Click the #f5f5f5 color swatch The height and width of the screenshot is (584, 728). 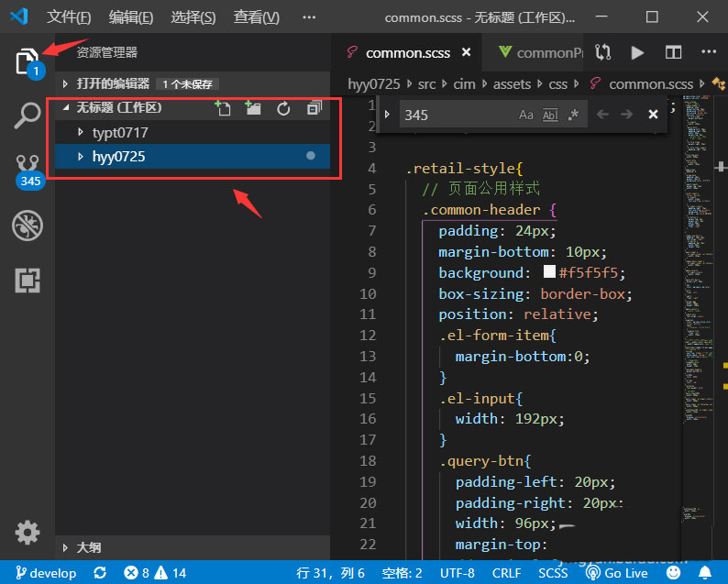pos(549,272)
